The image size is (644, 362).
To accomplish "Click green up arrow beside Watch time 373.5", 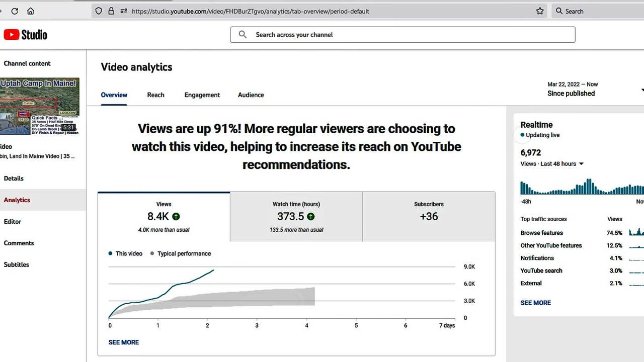I will point(311,217).
